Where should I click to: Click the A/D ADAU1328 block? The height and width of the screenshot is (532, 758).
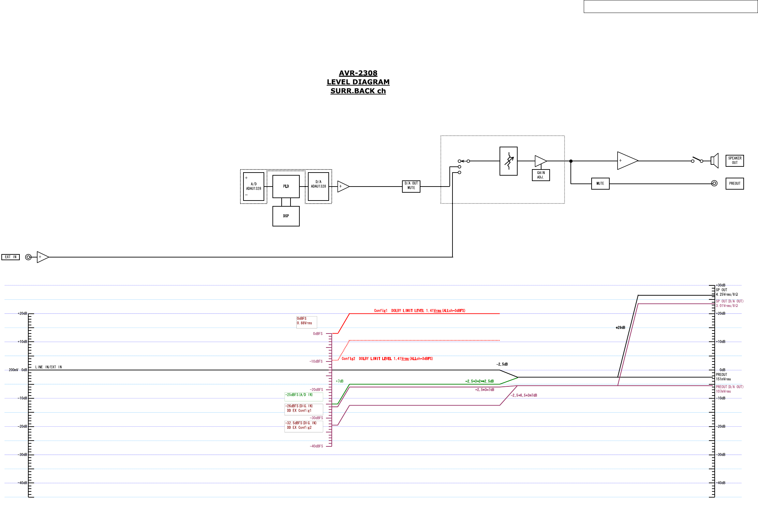coord(253,186)
